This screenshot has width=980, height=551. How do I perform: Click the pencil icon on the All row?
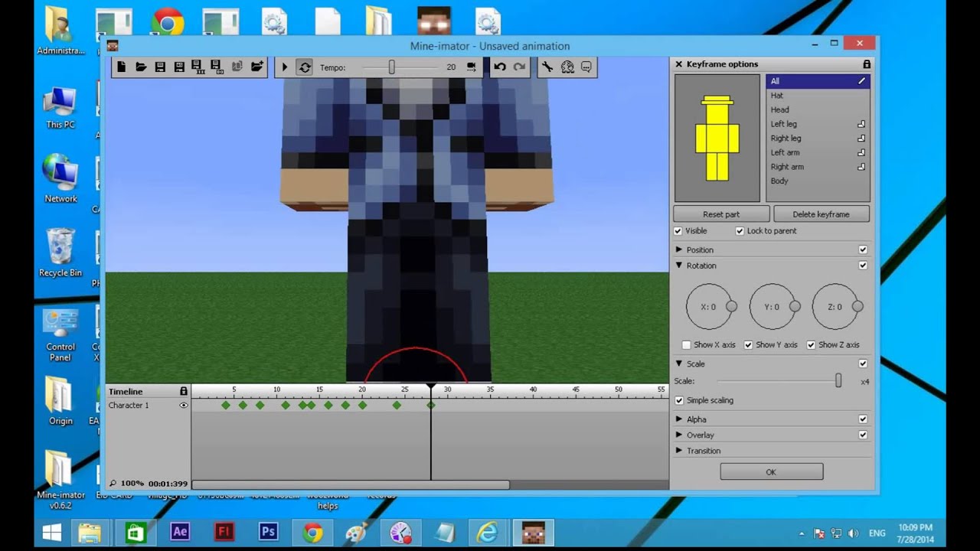point(861,81)
